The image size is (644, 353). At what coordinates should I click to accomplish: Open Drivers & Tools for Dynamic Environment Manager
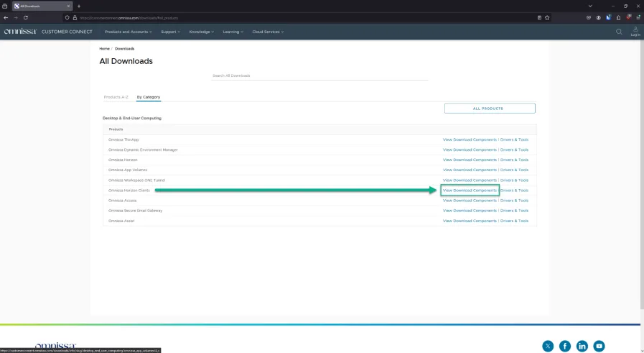tap(514, 150)
